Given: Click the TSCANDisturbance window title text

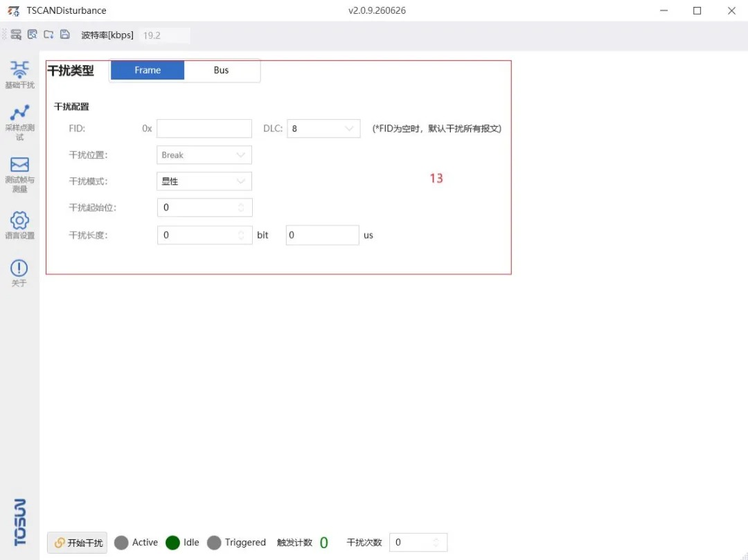Looking at the screenshot, I should tap(66, 10).
